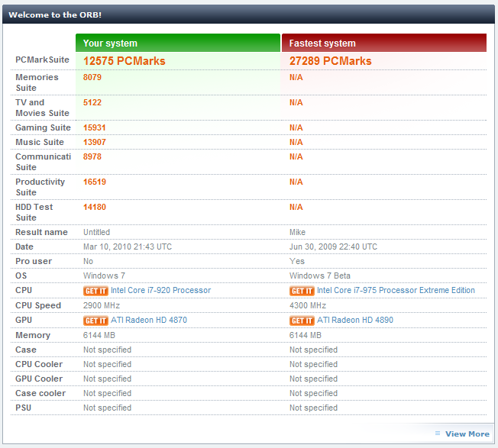498x448 pixels.
Task: Click the Memories Suite row label
Action: click(x=37, y=82)
